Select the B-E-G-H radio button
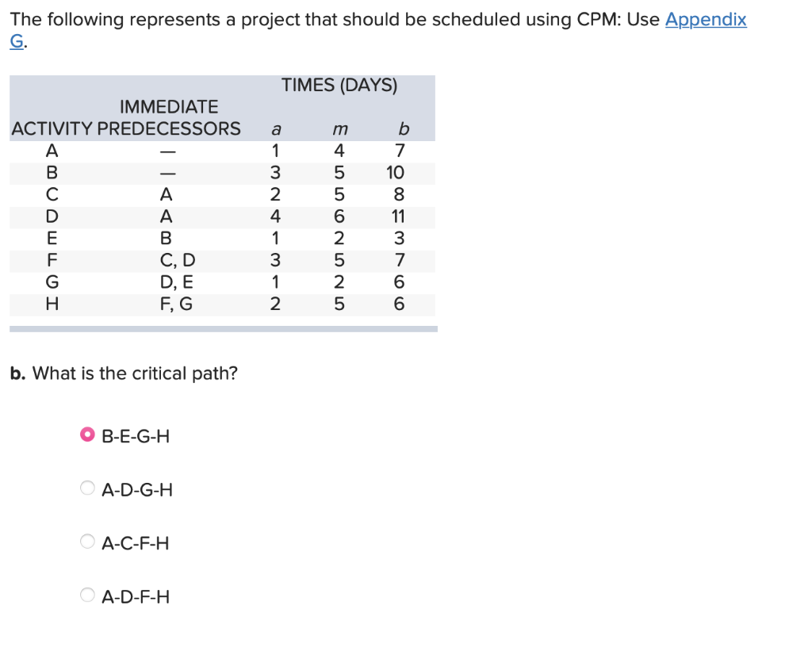Screen dimensions: 812x647 click(88, 434)
